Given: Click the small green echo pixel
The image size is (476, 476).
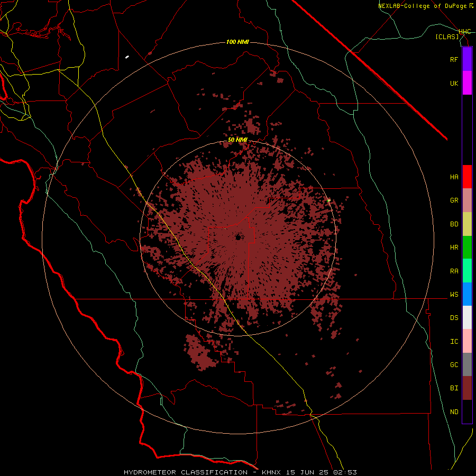Looking at the screenshot, I should tap(328, 200).
